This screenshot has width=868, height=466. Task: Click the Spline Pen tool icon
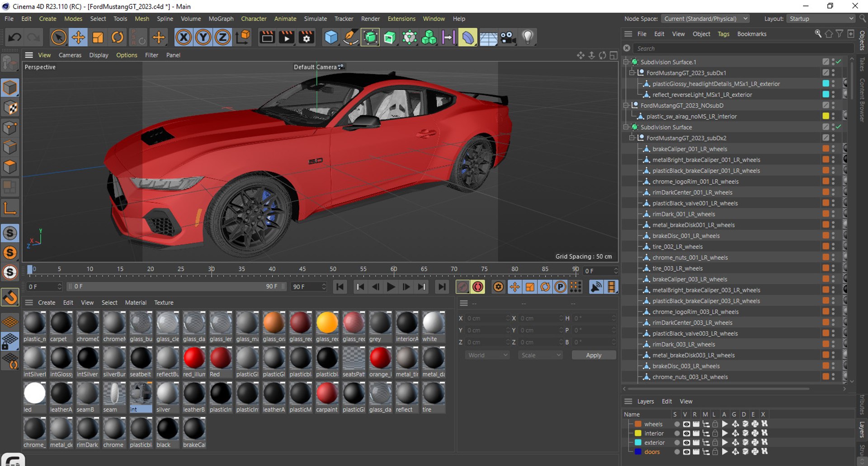(350, 37)
